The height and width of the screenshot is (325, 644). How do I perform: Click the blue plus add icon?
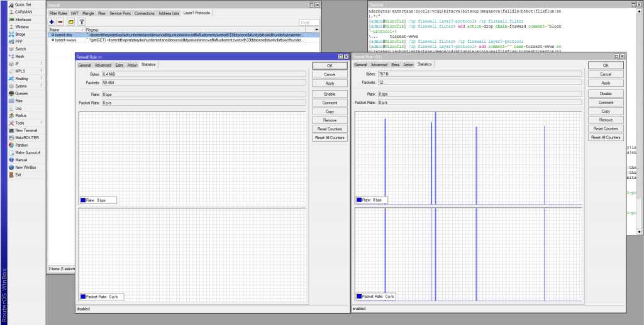[x=52, y=21]
